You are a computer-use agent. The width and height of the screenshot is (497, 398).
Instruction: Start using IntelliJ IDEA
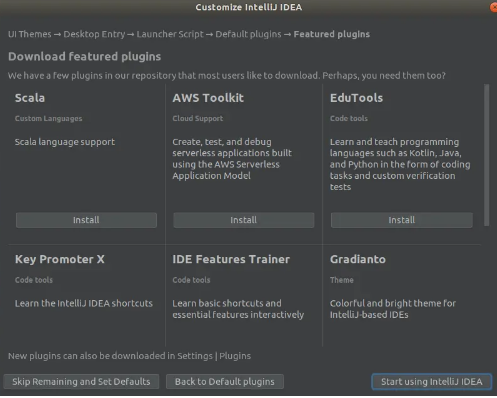pos(432,382)
